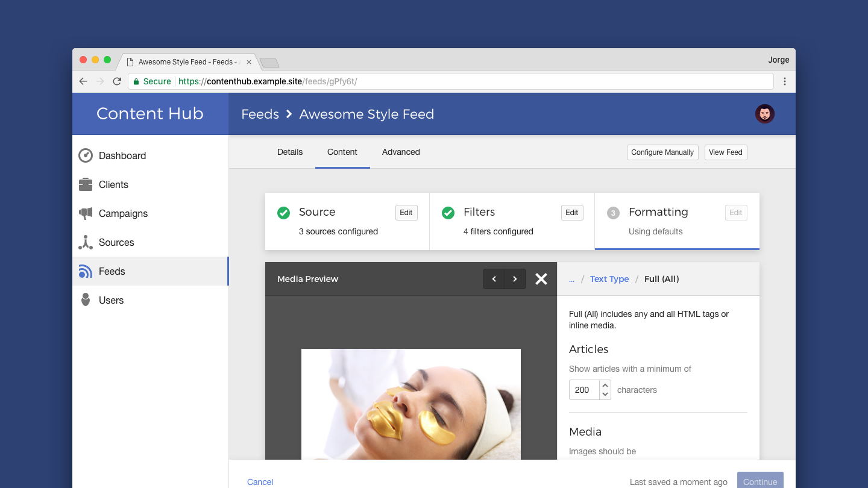Screen dimensions: 868x488
Task: Increase minimum characters stepper value
Action: pos(605,385)
